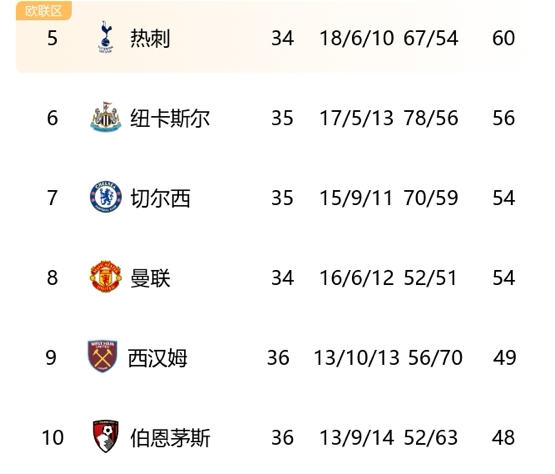Click Tottenham's 60 points value
Screen dimensions: 555x474
[x=503, y=38]
